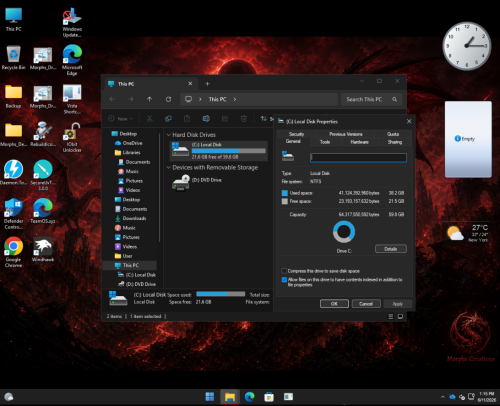Screen dimensions: 500x406
Task: Show hidden tray icons chevron
Action: point(443,397)
